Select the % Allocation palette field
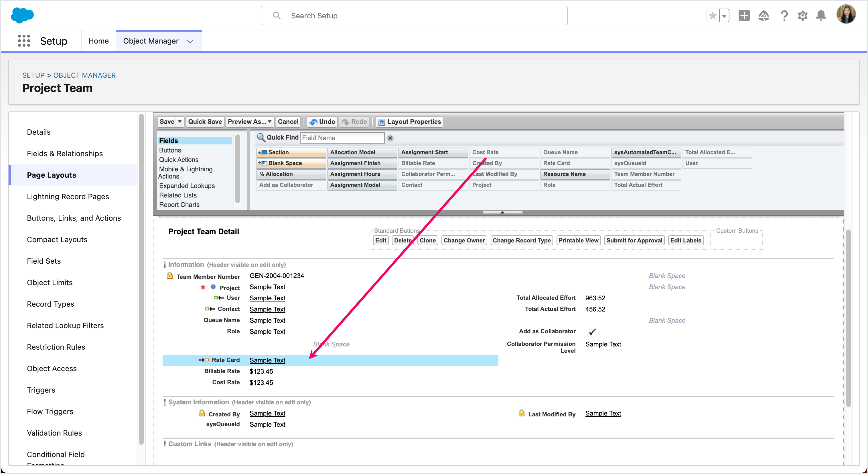This screenshot has width=868, height=474. (291, 174)
